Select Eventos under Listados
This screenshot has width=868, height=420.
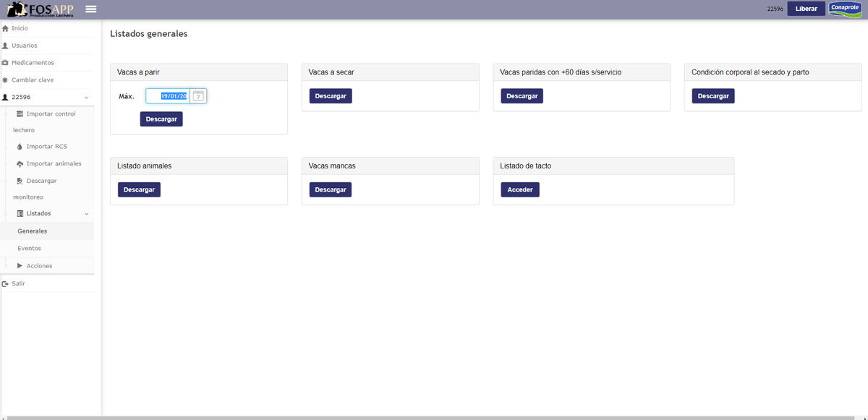tap(47, 249)
